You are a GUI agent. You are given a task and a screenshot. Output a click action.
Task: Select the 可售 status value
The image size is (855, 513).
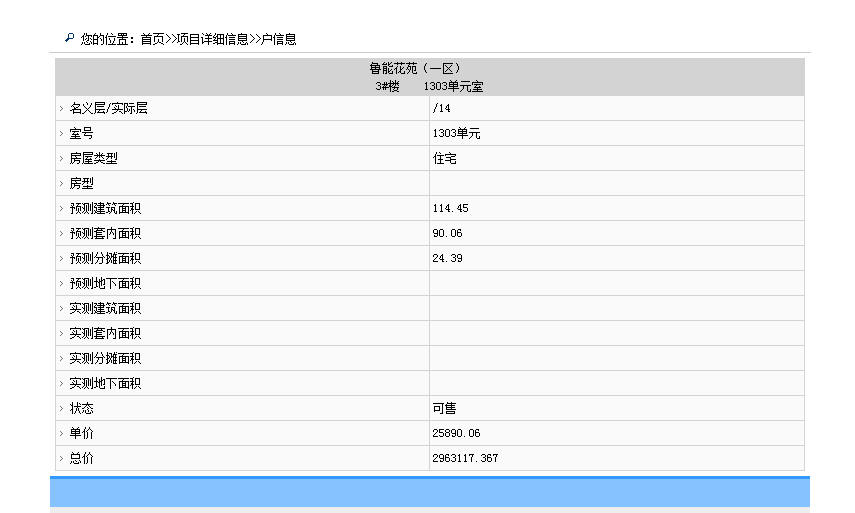pos(444,408)
